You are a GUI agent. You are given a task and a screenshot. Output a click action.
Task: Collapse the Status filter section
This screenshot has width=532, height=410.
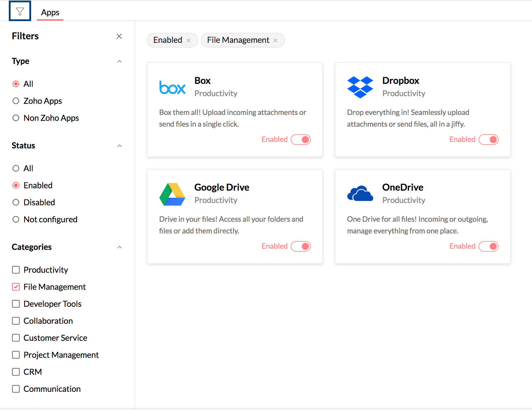(x=119, y=146)
